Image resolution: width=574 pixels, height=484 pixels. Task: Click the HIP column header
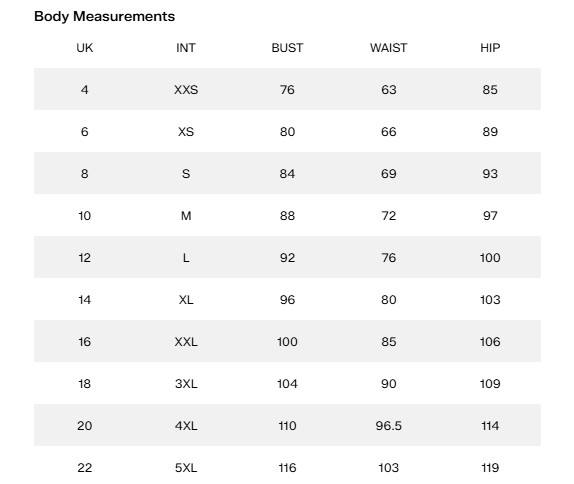tap(490, 48)
